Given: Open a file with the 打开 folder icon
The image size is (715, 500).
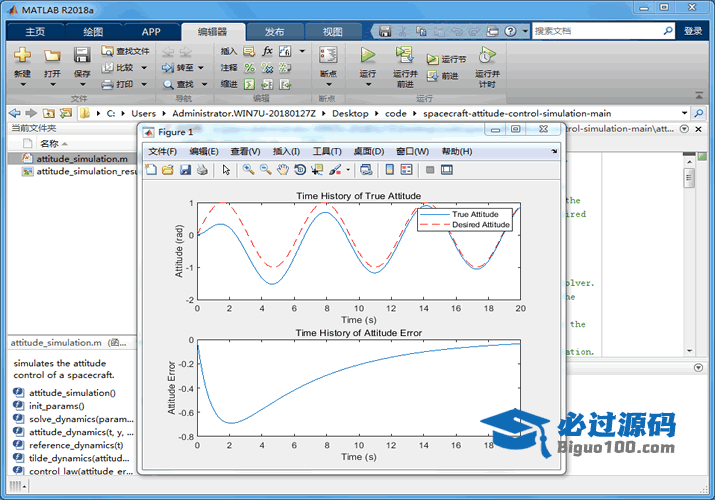Looking at the screenshot, I should (x=52, y=56).
